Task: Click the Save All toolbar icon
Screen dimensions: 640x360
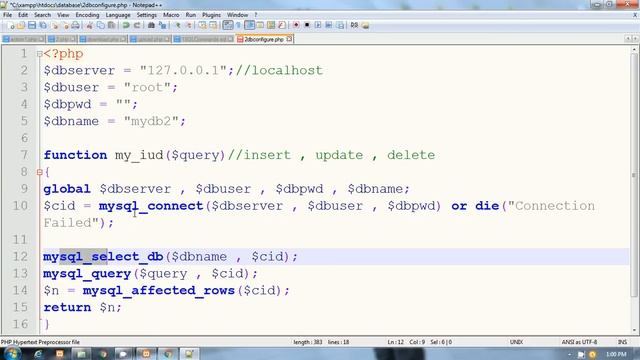Action: (x=43, y=25)
